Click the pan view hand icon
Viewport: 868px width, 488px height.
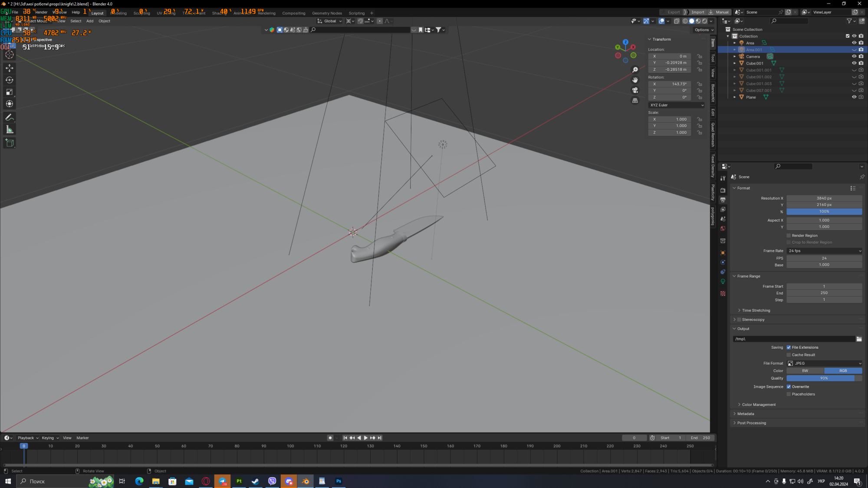(x=635, y=80)
